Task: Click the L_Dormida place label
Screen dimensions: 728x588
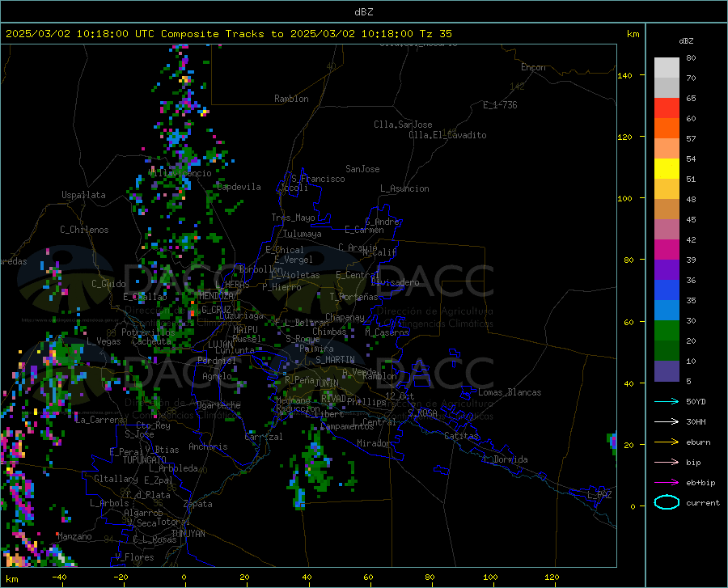Action: point(506,459)
